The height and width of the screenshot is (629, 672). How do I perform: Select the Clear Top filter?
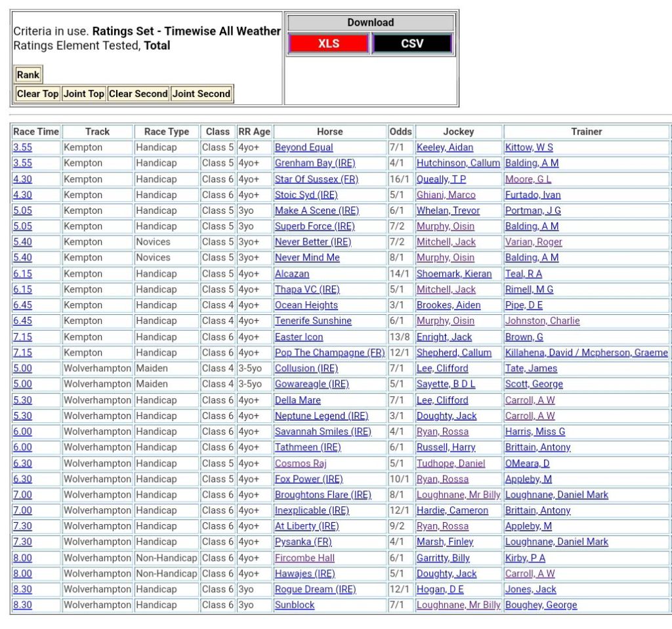[37, 94]
